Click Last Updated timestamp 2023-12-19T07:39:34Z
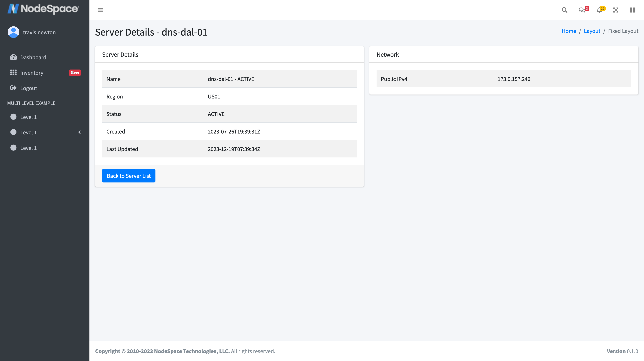The width and height of the screenshot is (644, 361). tap(234, 149)
